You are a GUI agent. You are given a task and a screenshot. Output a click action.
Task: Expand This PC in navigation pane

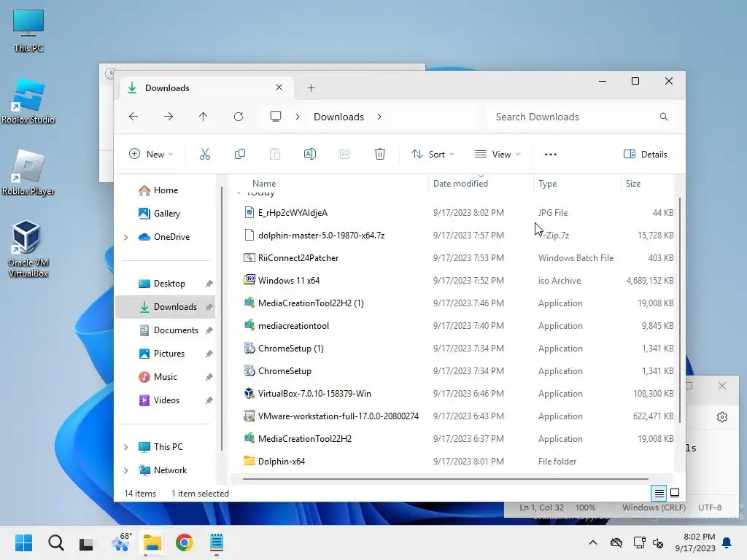point(125,447)
